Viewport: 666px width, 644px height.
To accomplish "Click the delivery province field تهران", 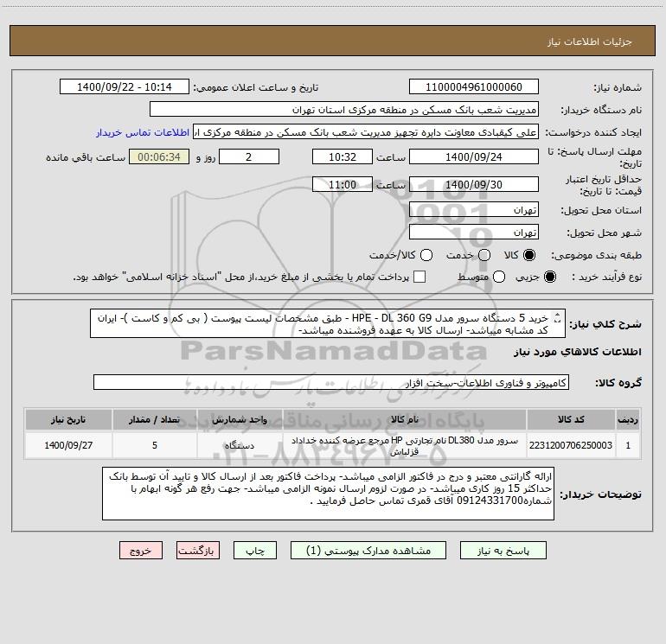I will tap(474, 210).
